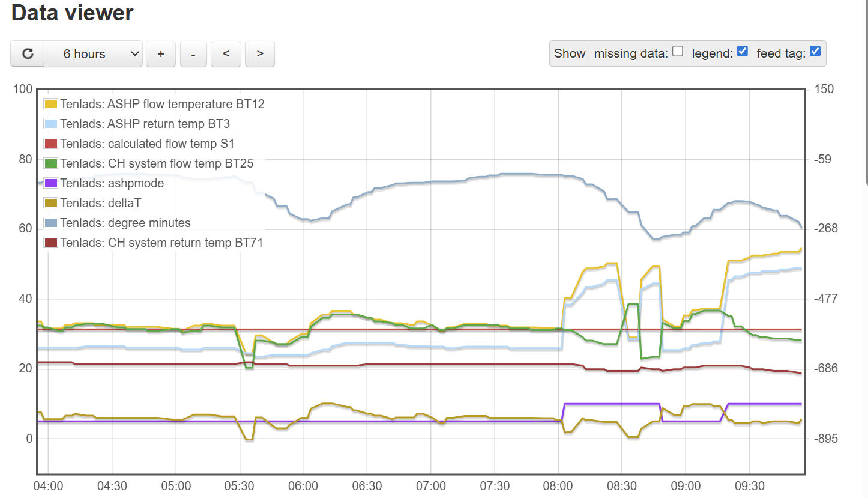Select the calculated flow temp S1 legend label
868x498 pixels.
tap(147, 144)
